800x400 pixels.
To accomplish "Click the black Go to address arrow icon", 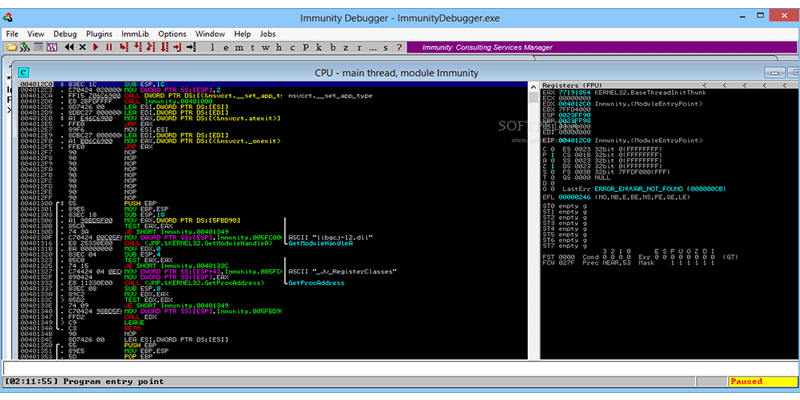I will [x=191, y=47].
